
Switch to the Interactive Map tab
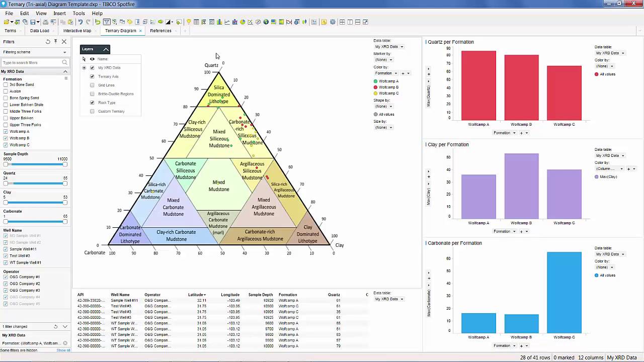coord(77,31)
